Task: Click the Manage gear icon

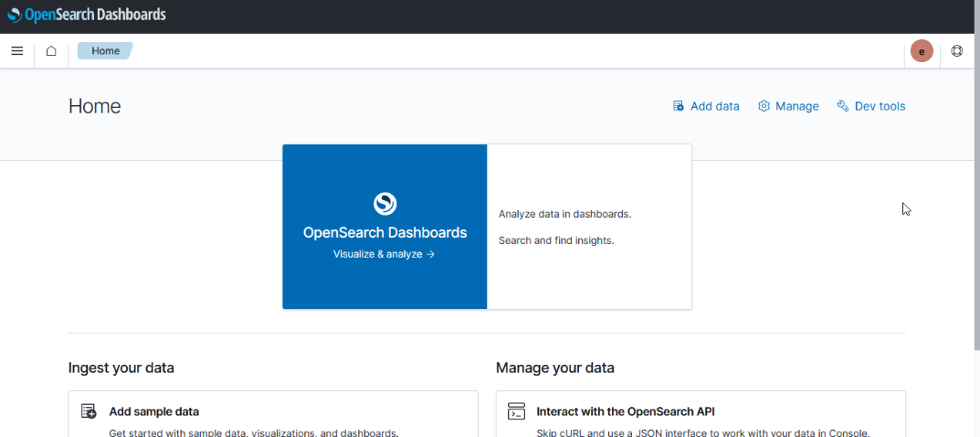Action: click(764, 106)
